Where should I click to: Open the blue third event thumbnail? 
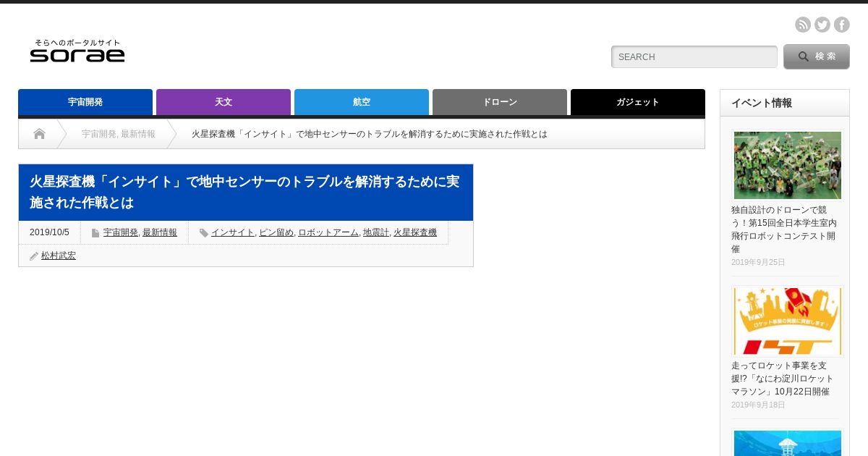click(787, 442)
